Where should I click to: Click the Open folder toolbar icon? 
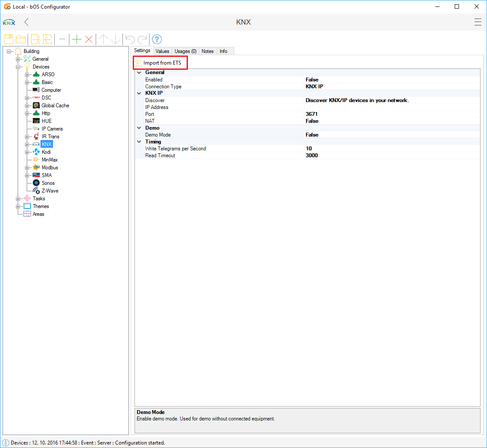click(20, 39)
